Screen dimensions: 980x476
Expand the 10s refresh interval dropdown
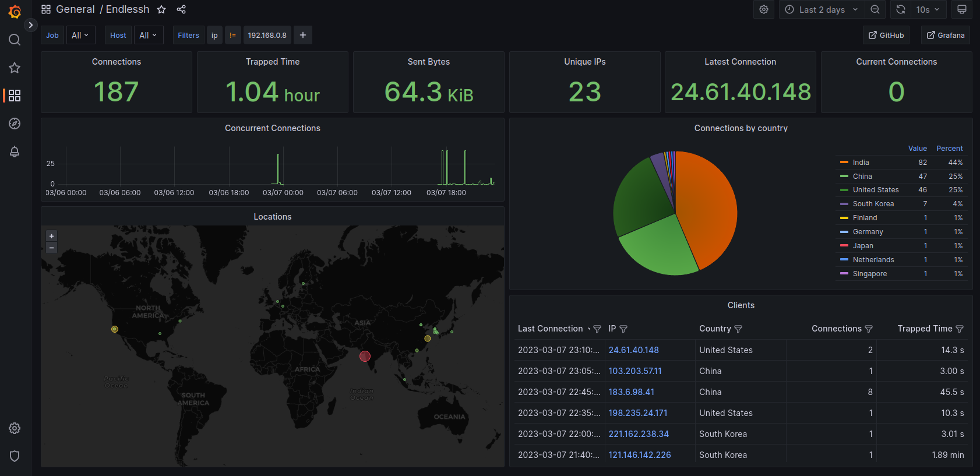click(x=928, y=9)
